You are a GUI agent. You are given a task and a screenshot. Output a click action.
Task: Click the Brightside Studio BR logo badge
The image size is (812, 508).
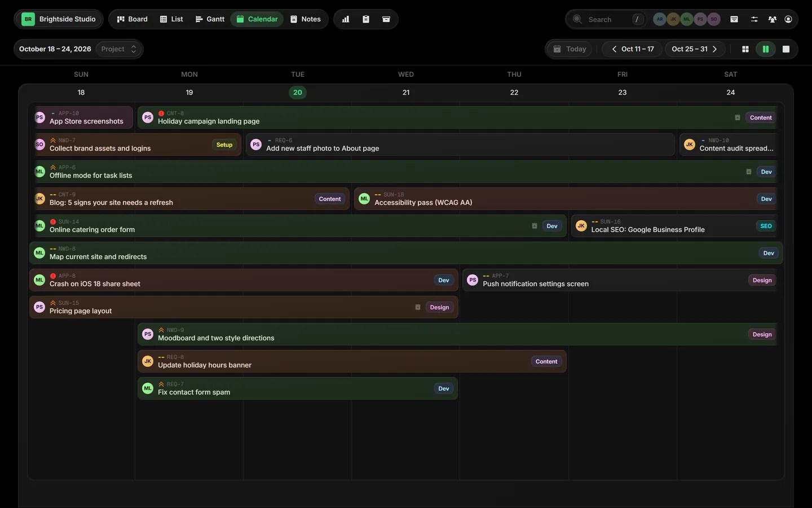28,19
